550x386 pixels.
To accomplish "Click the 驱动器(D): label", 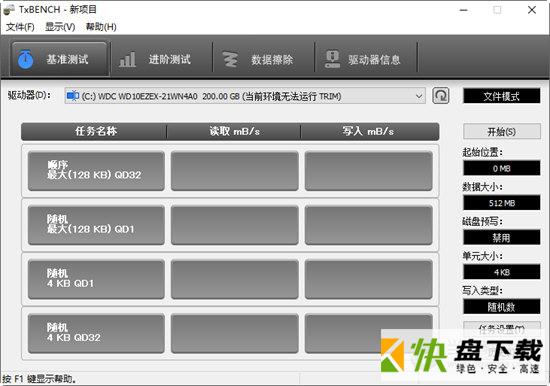I will pos(29,95).
